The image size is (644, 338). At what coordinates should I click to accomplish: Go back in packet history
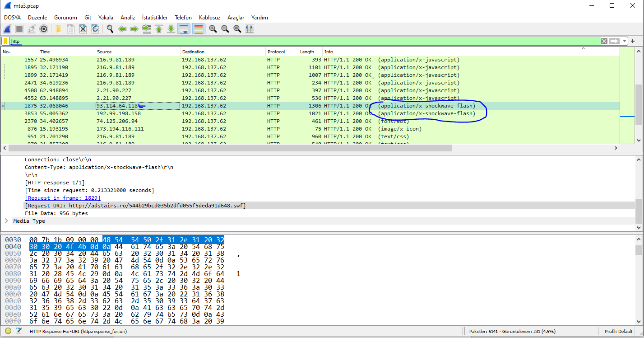(x=122, y=29)
